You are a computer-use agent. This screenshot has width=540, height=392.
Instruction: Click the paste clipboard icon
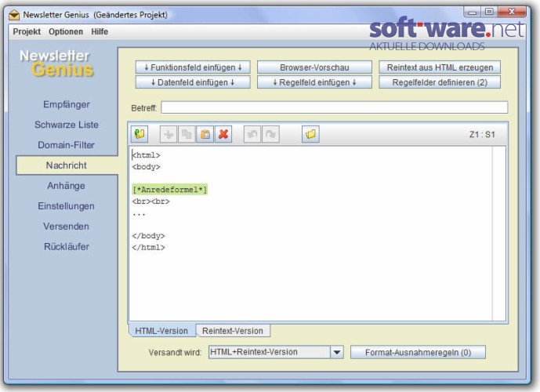[205, 134]
